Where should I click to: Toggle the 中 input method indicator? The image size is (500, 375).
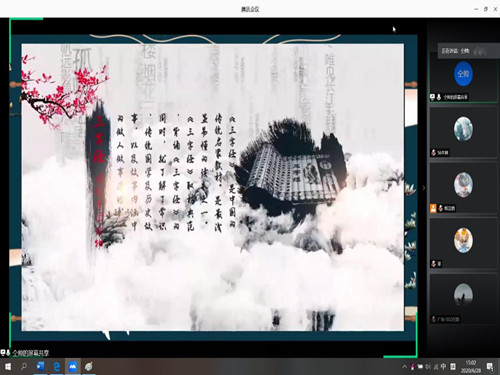(x=443, y=367)
